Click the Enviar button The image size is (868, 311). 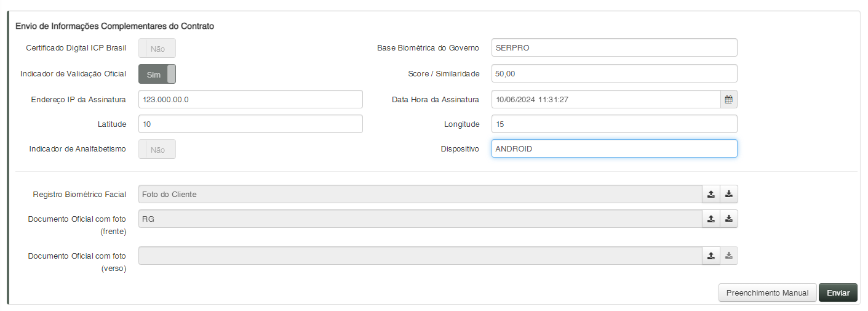point(838,293)
